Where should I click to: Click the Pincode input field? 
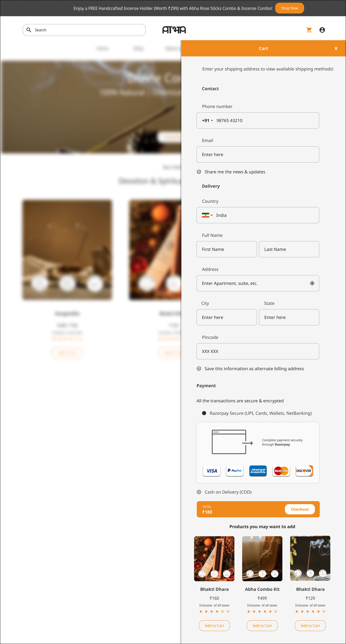[x=258, y=351]
